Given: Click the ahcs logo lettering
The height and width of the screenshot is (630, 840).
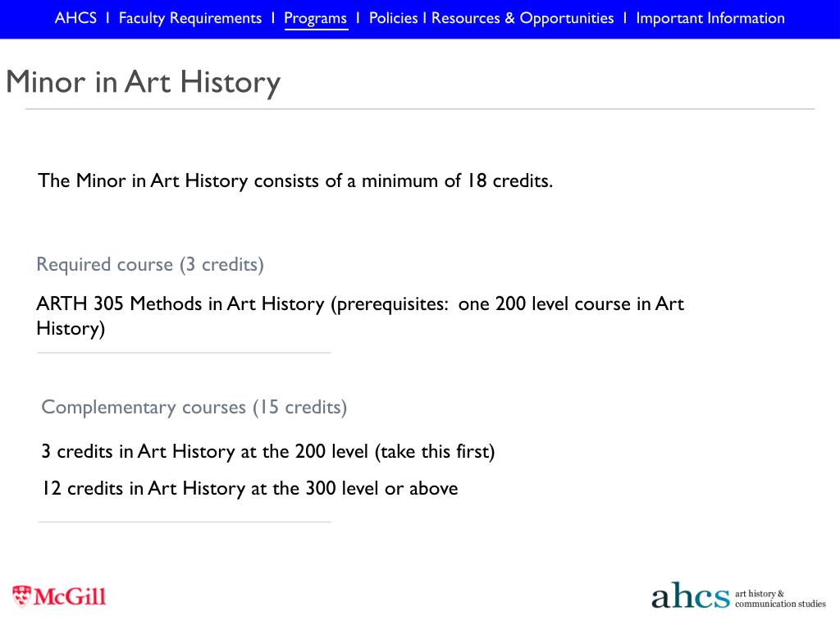Looking at the screenshot, I should tap(691, 596).
